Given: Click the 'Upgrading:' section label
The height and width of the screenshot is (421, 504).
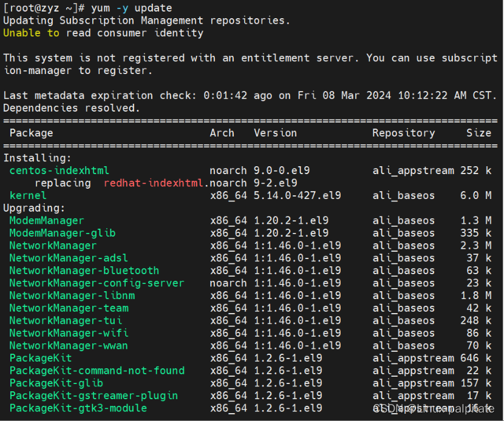Looking at the screenshot, I should (34, 209).
